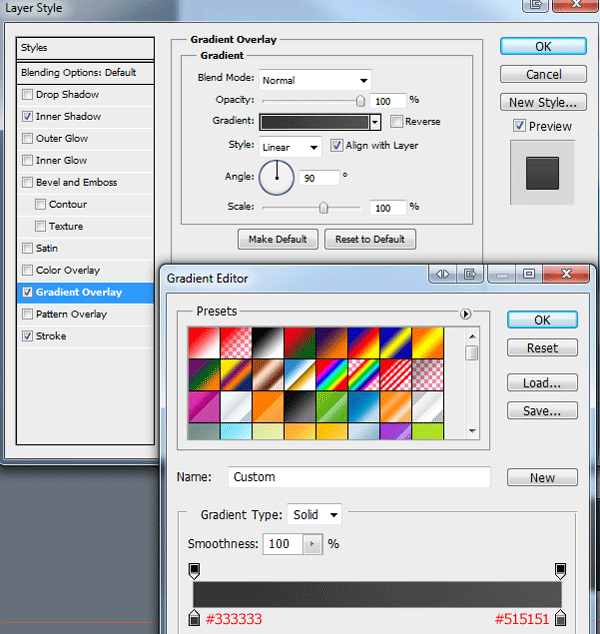
Task: Click the Save... button
Action: pyautogui.click(x=542, y=410)
